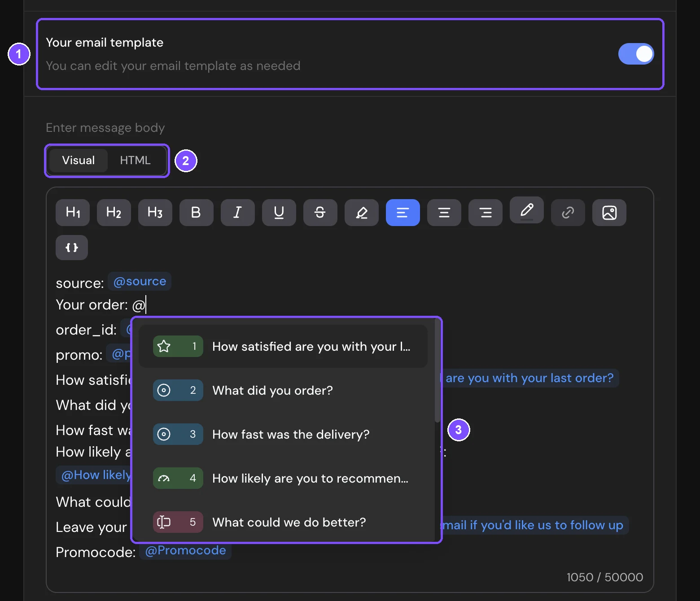700x601 pixels.
Task: Choose 'How fast was the delivery?' question
Action: 283,434
